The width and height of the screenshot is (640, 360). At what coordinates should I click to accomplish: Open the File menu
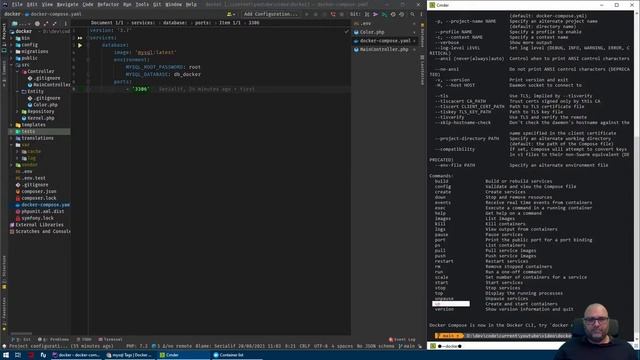pyautogui.click(x=17, y=4)
